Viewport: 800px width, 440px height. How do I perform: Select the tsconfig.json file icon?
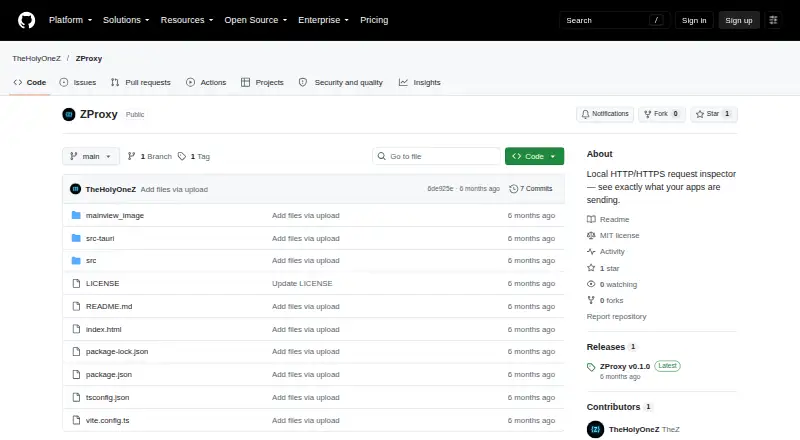click(76, 397)
